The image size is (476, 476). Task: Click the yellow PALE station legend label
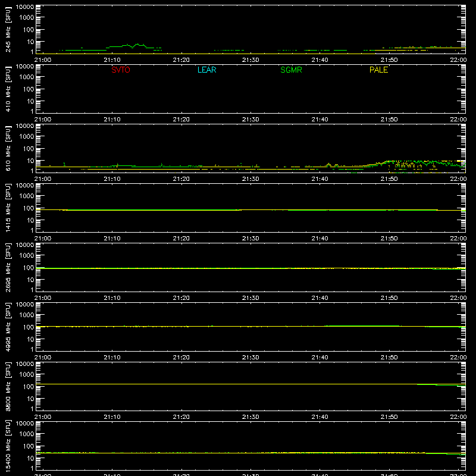(378, 70)
